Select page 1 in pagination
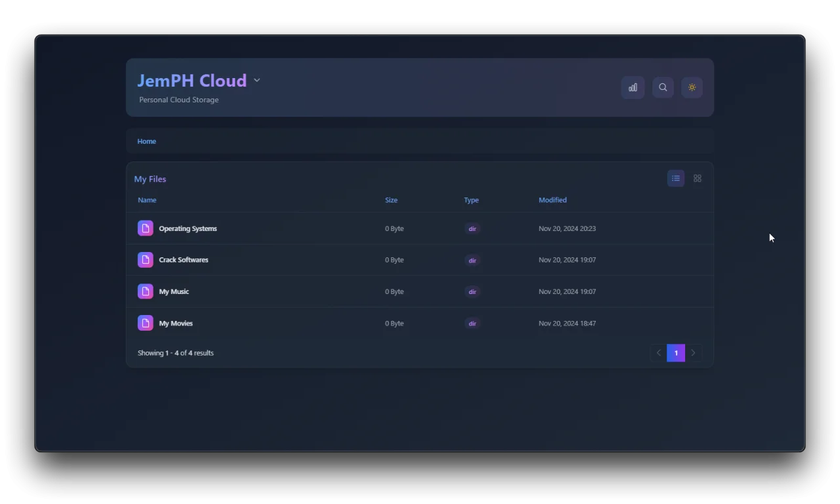 (x=676, y=353)
